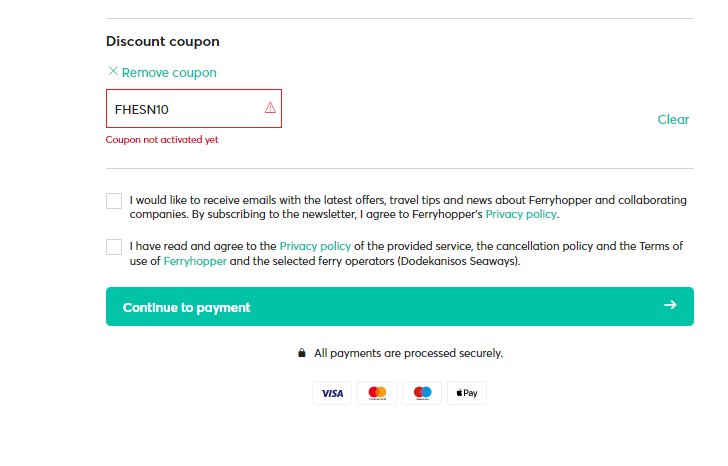This screenshot has width=728, height=466.
Task: Click the arrow icon on Continue to payment
Action: 670,305
